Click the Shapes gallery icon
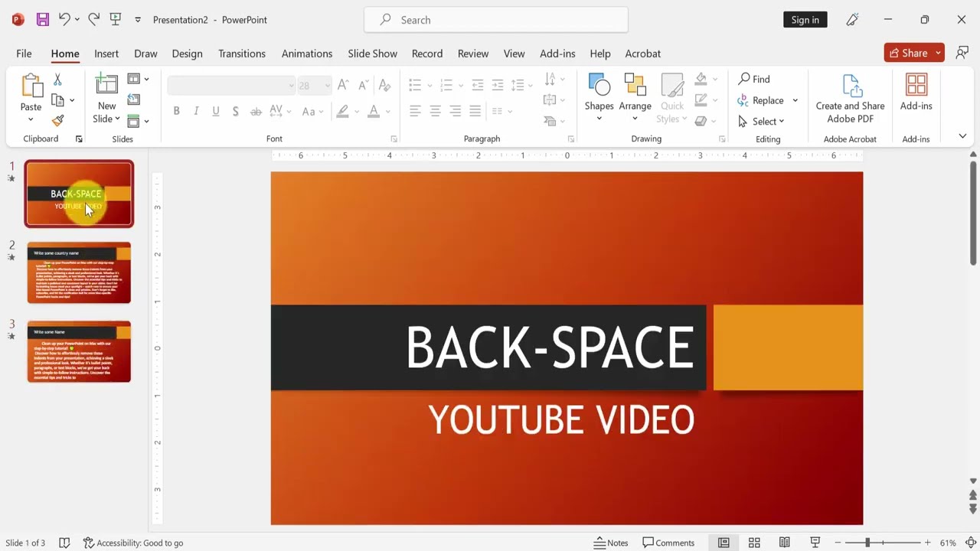Image resolution: width=980 pixels, height=551 pixels. coord(599,85)
